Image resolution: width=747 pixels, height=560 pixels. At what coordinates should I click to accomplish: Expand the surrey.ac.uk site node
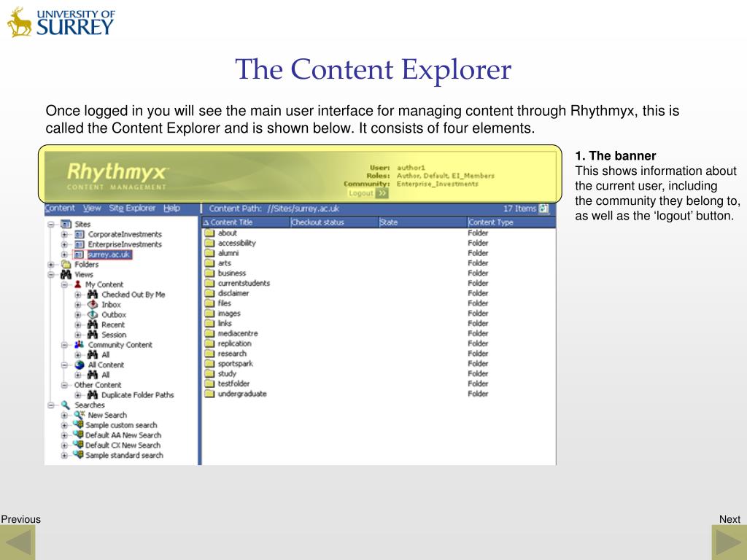tap(64, 254)
